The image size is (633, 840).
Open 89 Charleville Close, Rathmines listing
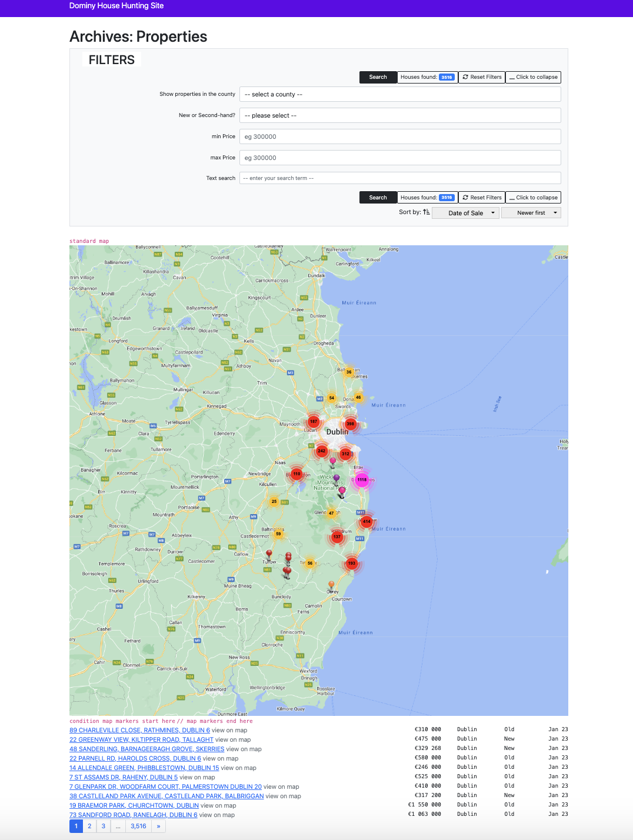coord(139,730)
